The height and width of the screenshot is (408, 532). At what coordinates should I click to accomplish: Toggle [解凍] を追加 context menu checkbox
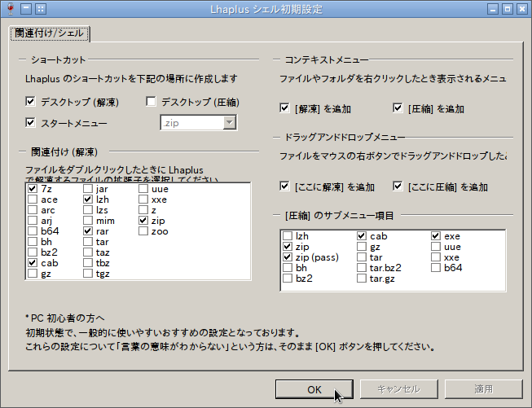284,108
